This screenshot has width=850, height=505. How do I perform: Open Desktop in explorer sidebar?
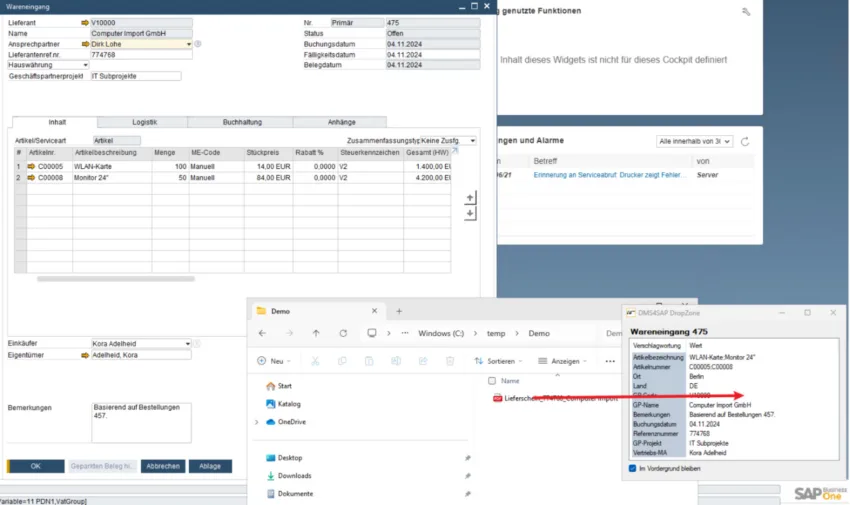click(x=284, y=458)
